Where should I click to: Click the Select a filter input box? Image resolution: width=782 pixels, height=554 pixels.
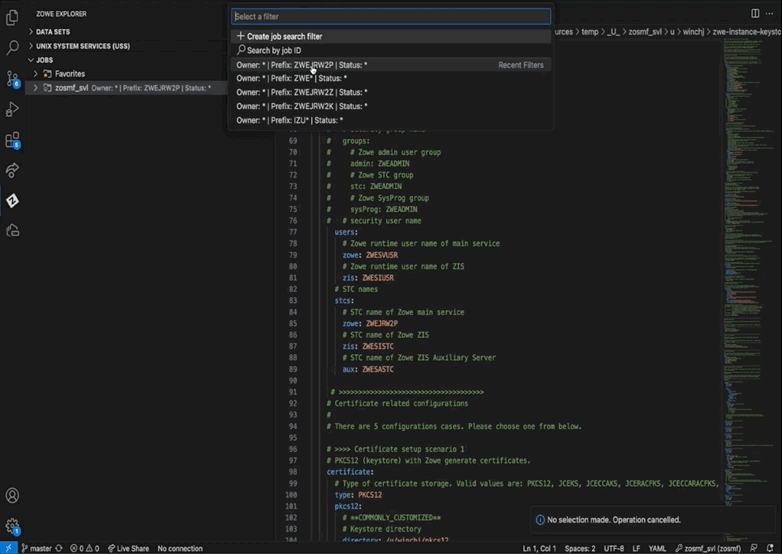391,16
